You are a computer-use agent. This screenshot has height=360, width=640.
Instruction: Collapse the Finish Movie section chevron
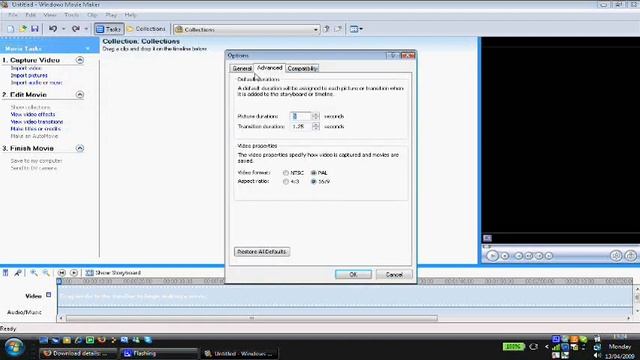click(x=80, y=148)
